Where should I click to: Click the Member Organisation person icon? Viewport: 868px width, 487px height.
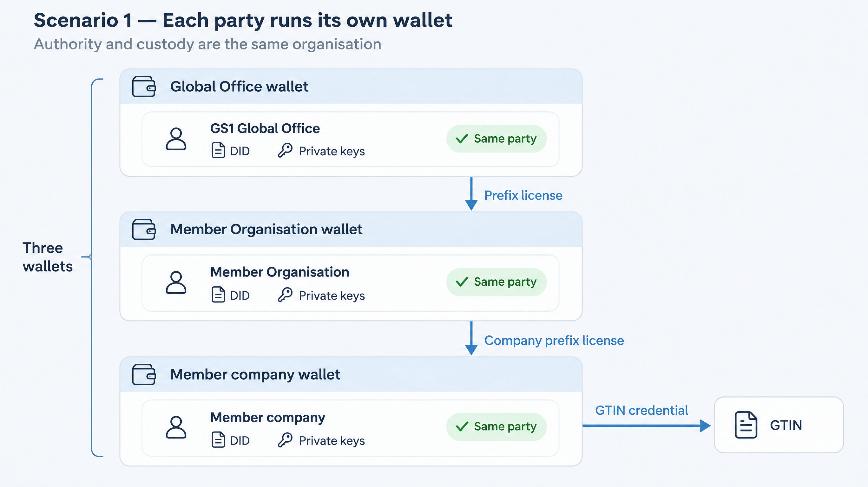tap(176, 282)
